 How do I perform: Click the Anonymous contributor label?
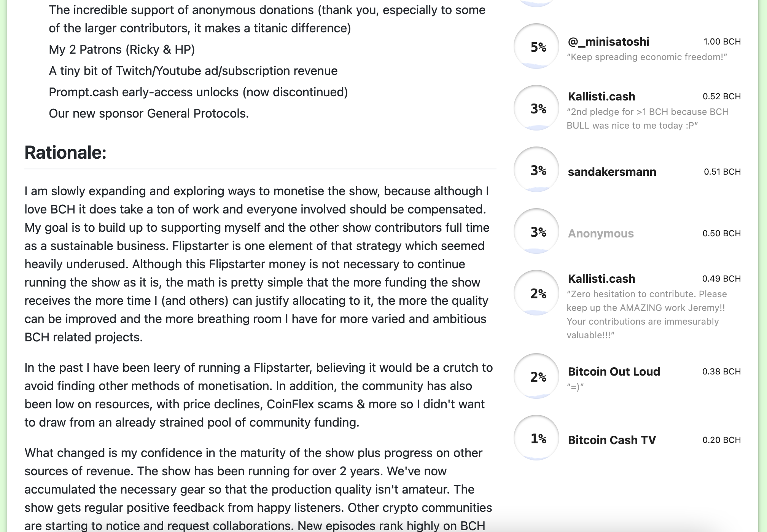pos(601,233)
